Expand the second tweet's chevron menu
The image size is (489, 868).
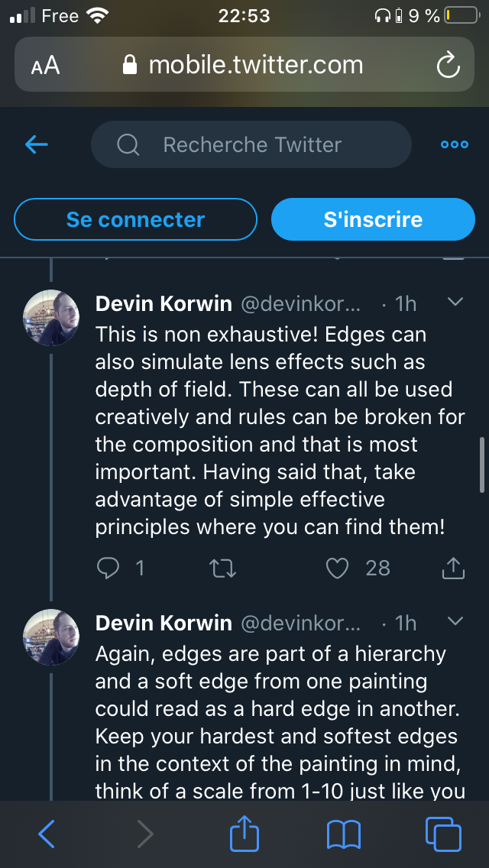pos(455,621)
